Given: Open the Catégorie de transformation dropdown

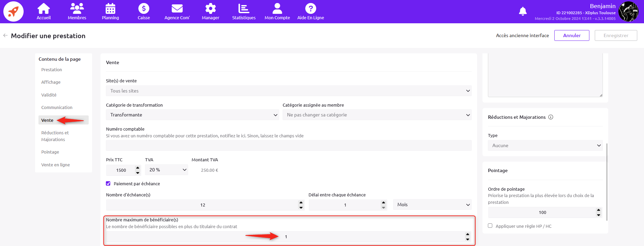Looking at the screenshot, I should tap(192, 115).
